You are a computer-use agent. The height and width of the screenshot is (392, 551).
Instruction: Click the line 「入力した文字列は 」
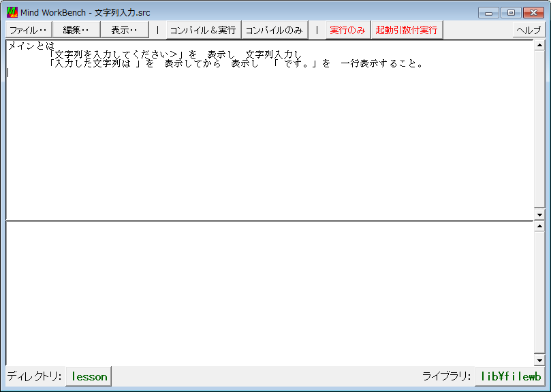95,63
